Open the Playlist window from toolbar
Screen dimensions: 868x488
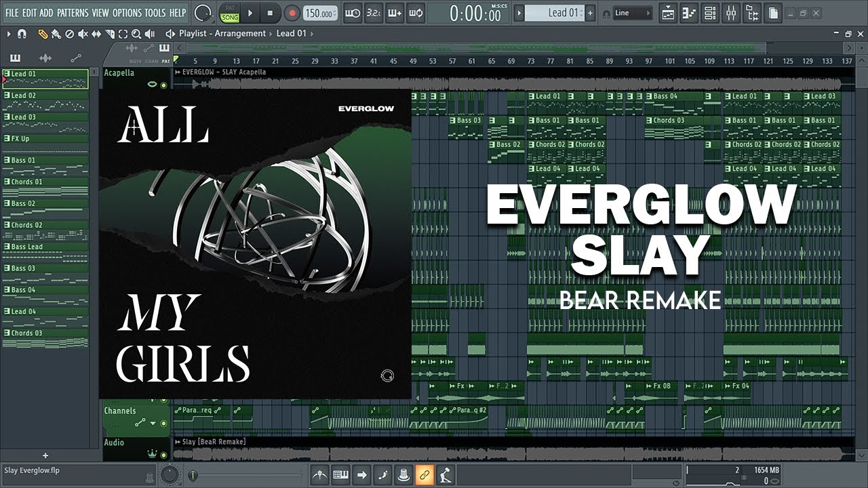coord(669,13)
